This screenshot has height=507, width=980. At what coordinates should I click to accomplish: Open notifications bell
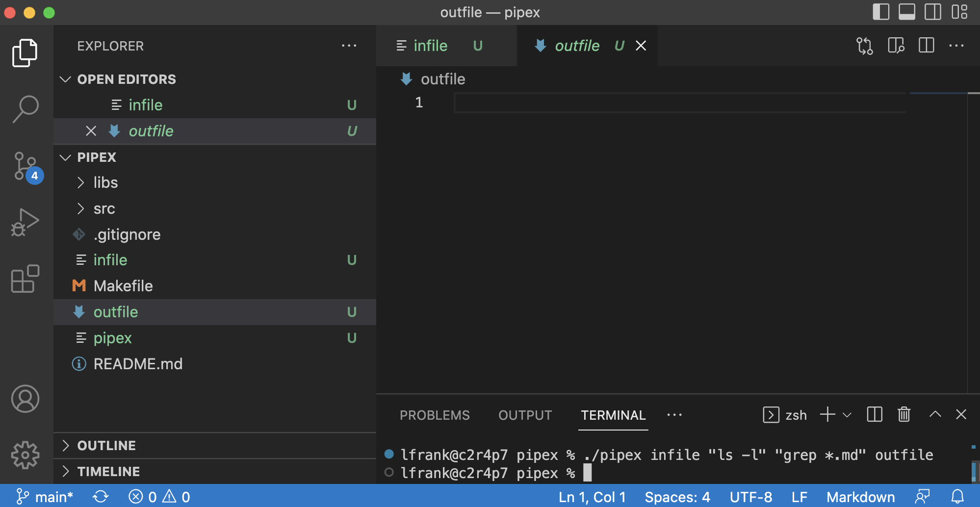tap(957, 497)
